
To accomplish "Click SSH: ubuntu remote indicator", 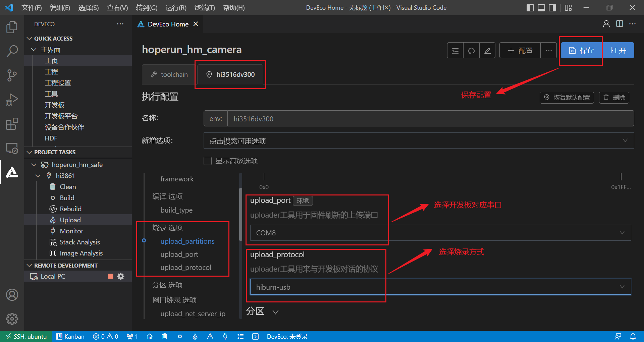I will point(26,336).
